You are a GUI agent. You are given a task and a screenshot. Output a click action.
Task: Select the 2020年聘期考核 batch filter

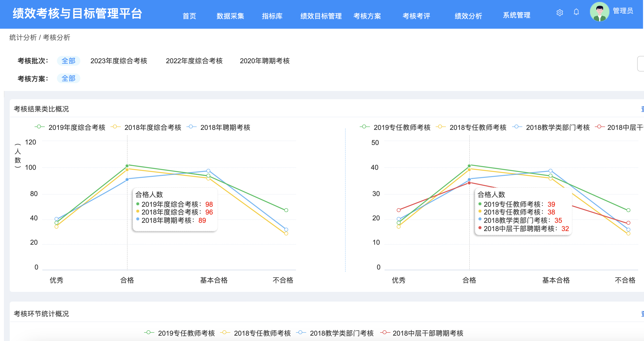[x=265, y=61]
